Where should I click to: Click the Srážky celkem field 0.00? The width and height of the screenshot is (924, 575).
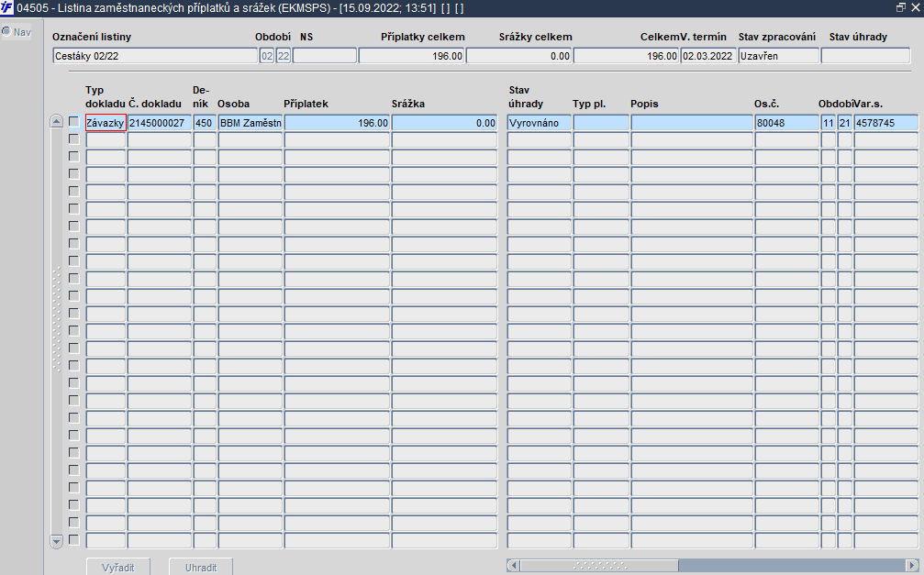tap(519, 56)
